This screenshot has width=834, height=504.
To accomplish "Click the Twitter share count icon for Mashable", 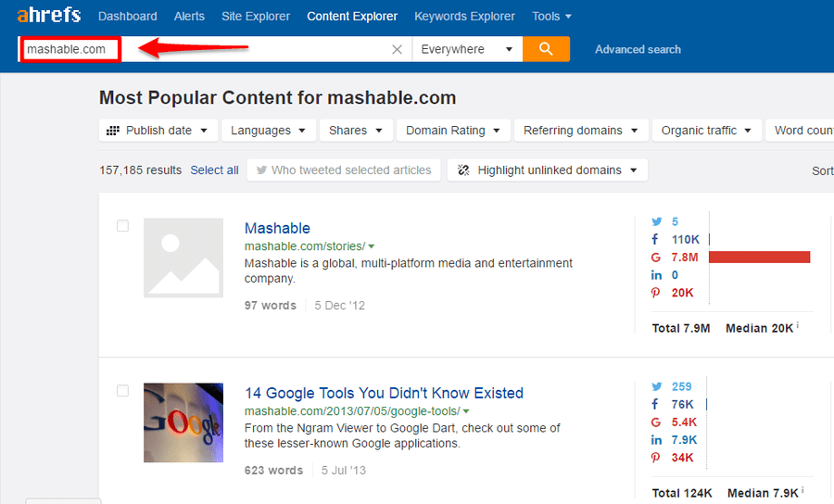I will click(656, 221).
